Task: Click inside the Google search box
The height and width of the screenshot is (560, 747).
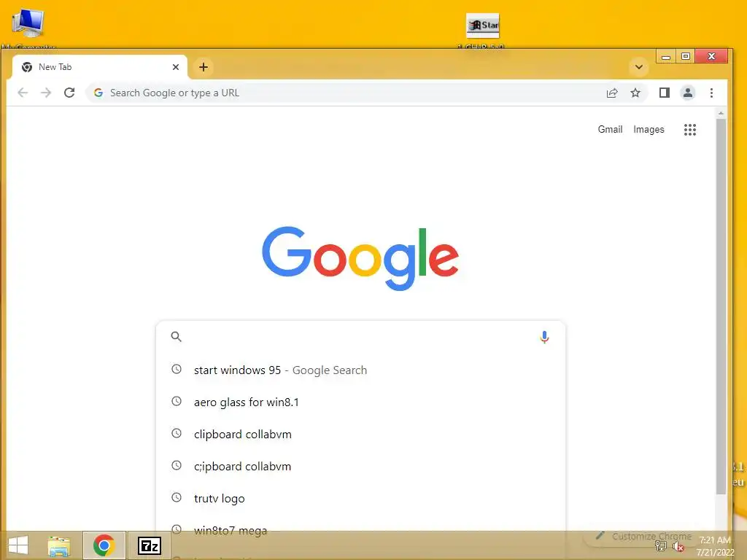Action: coord(360,337)
